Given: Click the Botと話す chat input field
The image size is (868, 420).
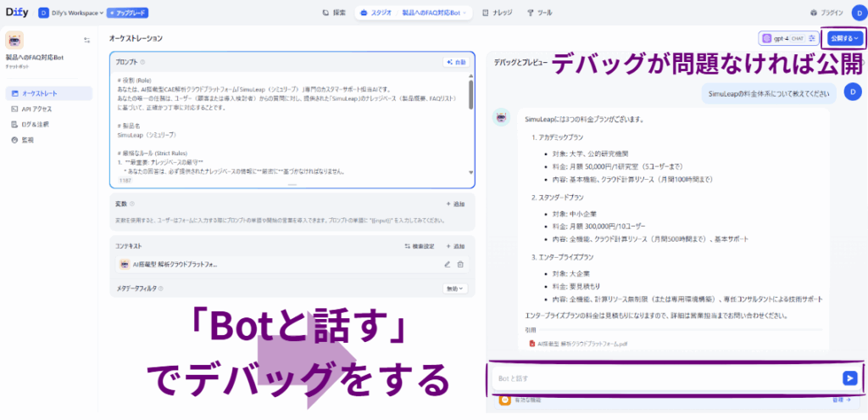Looking at the screenshot, I should (x=661, y=378).
